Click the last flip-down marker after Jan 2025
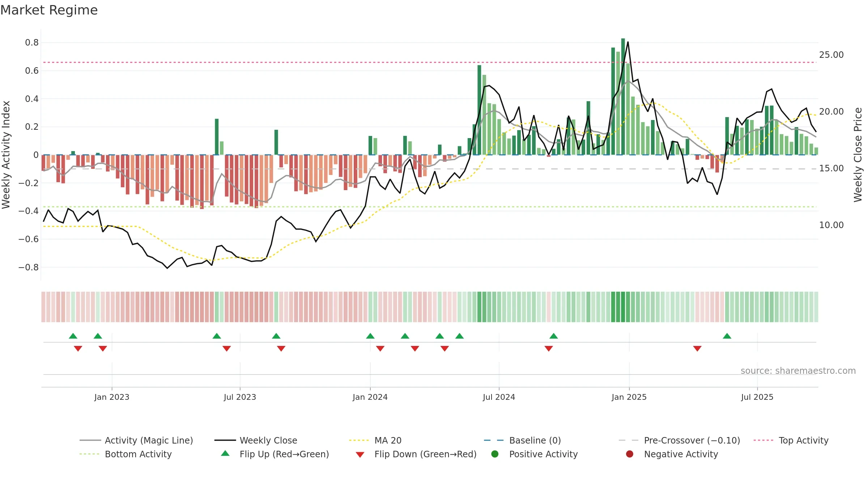868x488 pixels. pyautogui.click(x=697, y=348)
